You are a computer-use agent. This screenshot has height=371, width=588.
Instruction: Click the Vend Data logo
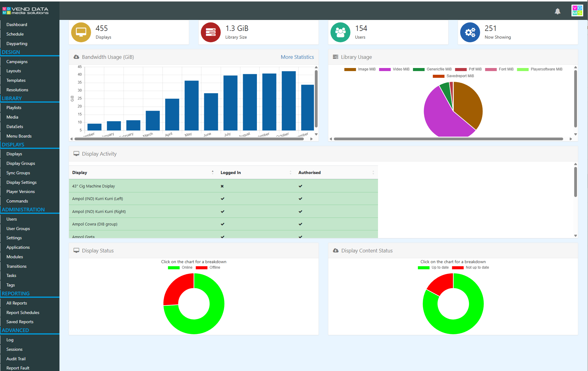point(25,11)
